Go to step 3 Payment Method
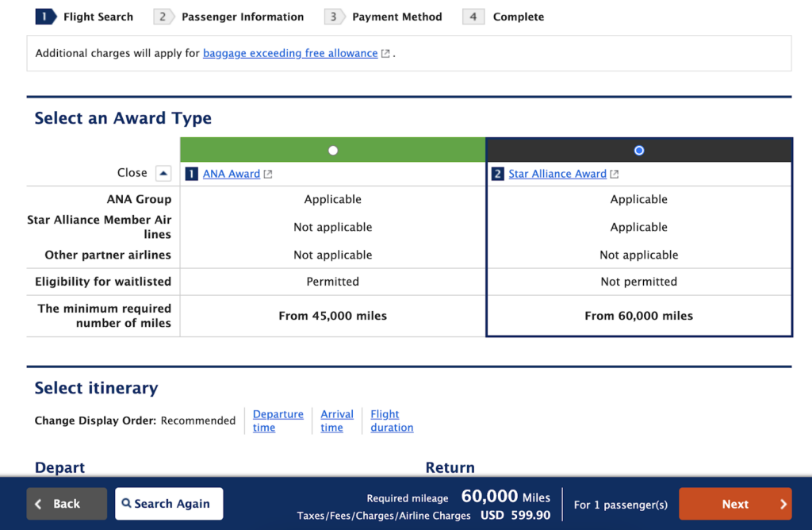The image size is (812, 530). pyautogui.click(x=383, y=17)
